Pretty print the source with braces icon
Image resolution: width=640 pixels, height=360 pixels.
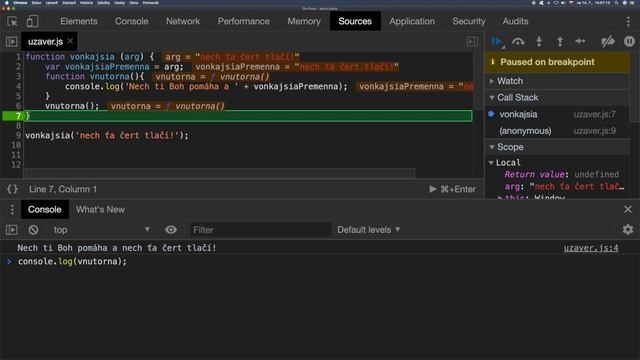(12, 189)
